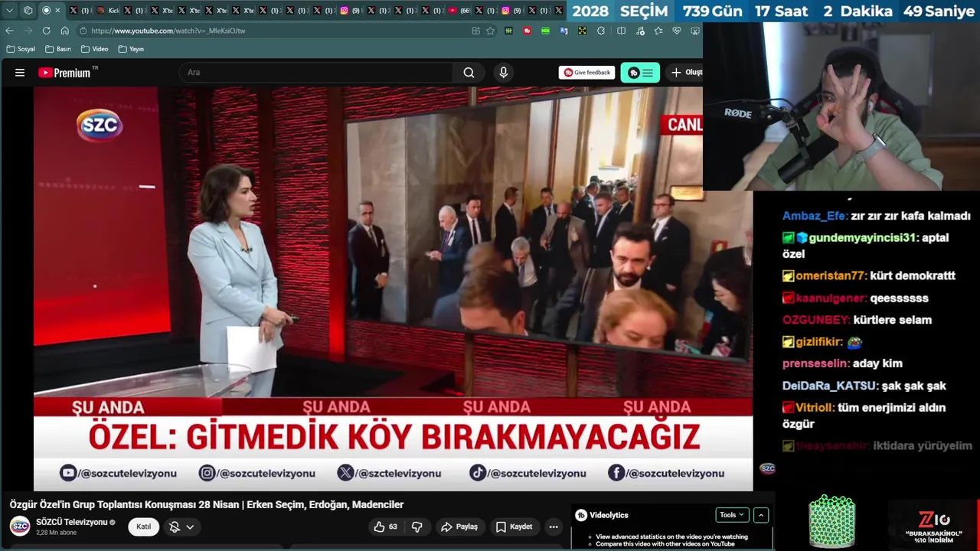
Task: Open more actions three-dot menu
Action: pos(554,527)
